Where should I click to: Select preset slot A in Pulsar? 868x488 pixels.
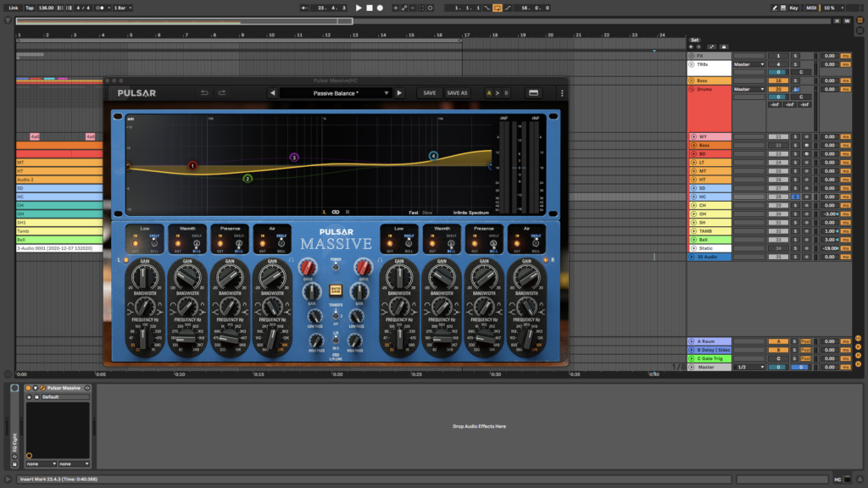[489, 93]
